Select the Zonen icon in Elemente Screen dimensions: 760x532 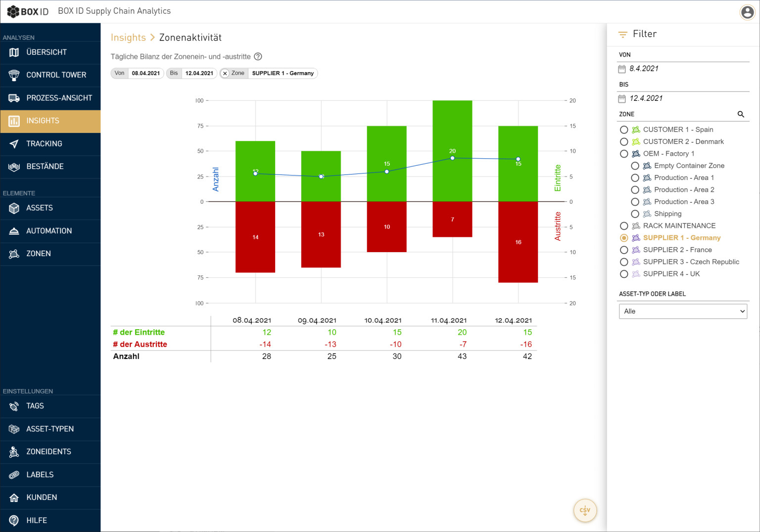pyautogui.click(x=13, y=254)
